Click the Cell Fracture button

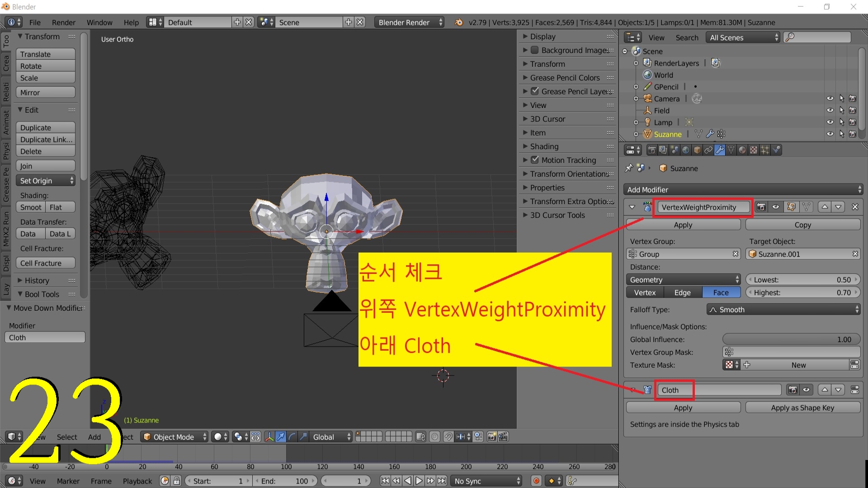pos(45,263)
